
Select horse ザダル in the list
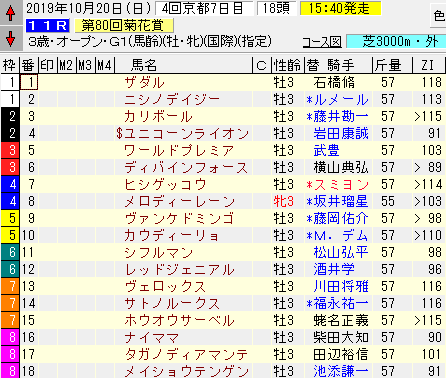coord(144,82)
